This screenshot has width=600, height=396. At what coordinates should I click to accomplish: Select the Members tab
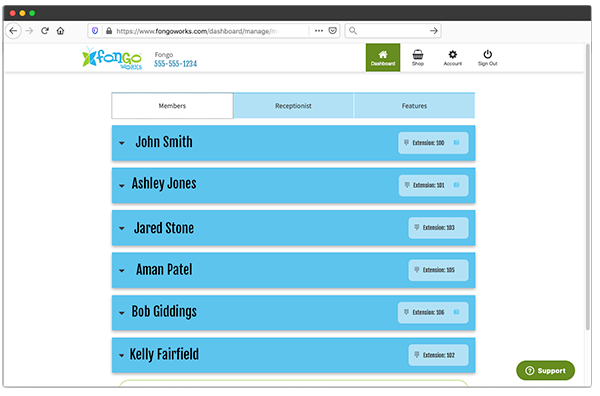point(172,106)
